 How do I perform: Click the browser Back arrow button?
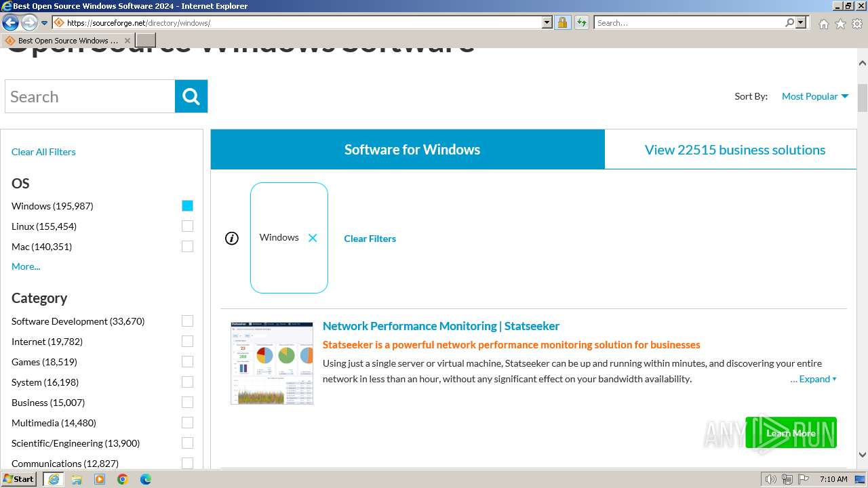10,22
